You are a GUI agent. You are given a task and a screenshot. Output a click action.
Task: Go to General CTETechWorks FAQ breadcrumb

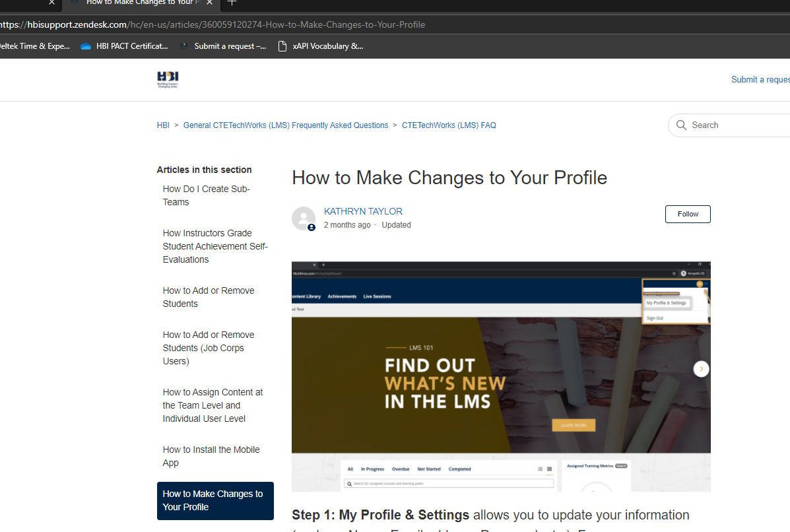click(285, 125)
